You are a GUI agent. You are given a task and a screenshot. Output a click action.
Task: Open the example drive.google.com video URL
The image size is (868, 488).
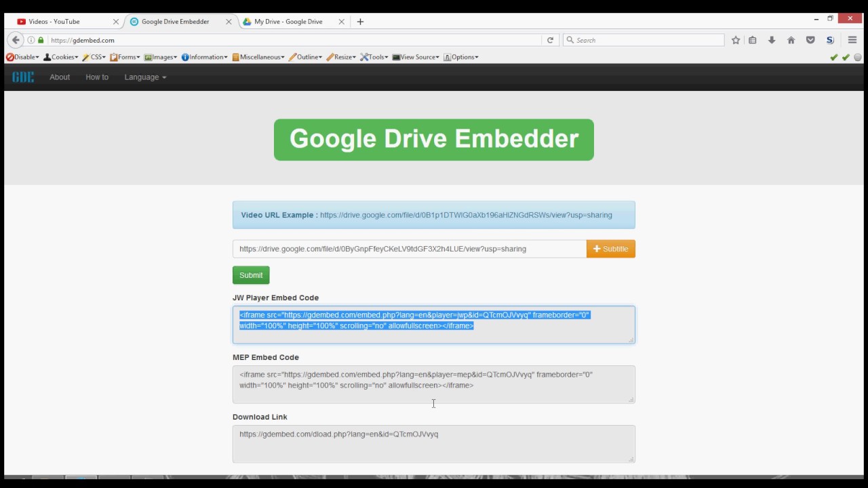tap(466, 215)
